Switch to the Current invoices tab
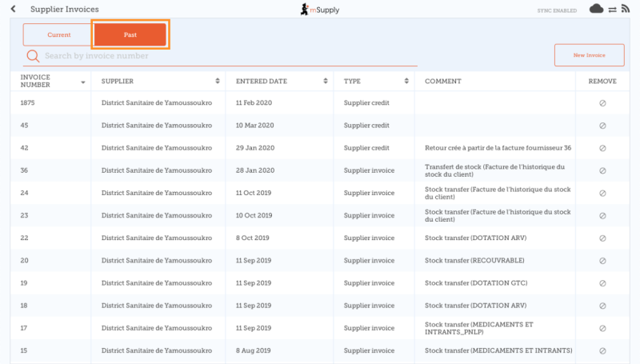640x364 pixels. tap(58, 35)
